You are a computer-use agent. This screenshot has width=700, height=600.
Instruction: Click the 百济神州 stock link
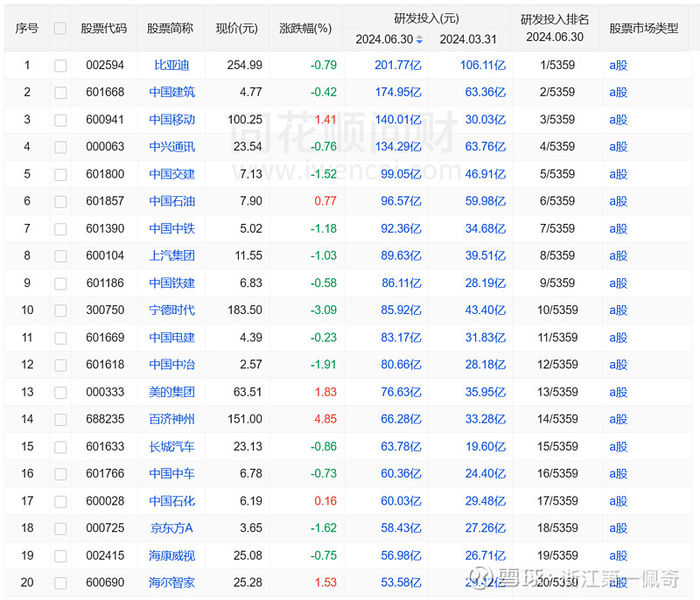pos(171,419)
